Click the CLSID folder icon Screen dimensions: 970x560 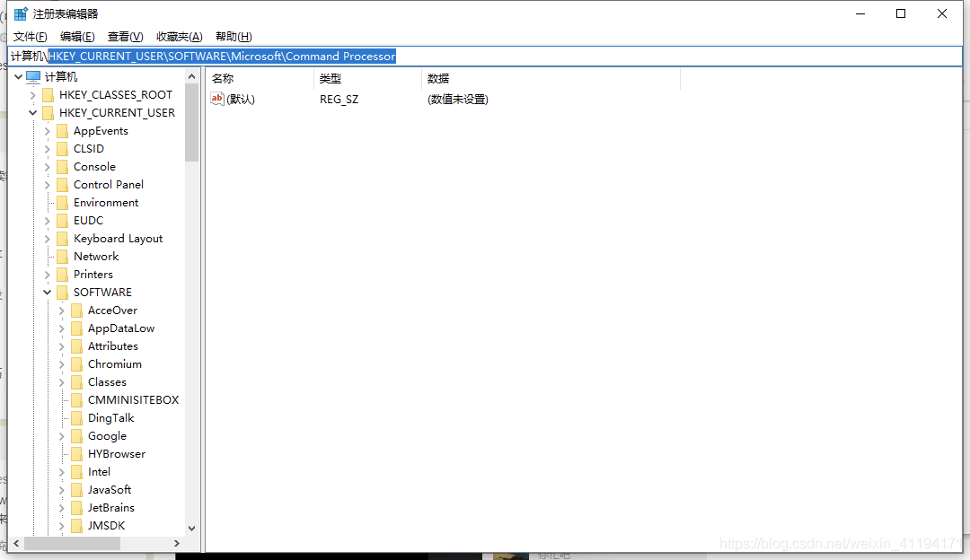click(62, 149)
